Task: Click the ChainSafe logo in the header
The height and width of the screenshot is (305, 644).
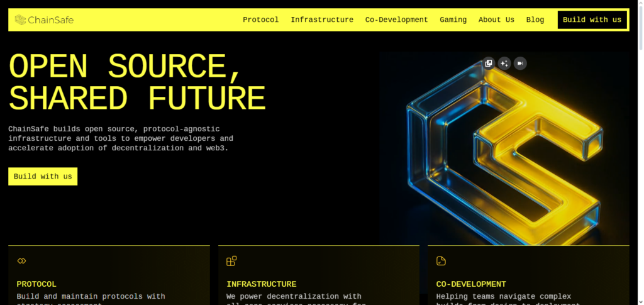Action: (44, 20)
